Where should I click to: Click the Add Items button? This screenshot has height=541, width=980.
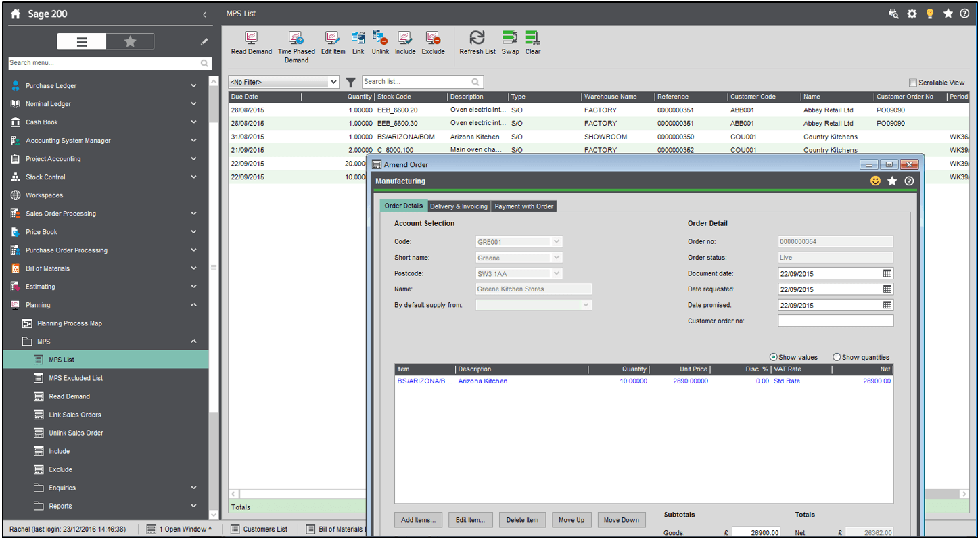point(419,520)
